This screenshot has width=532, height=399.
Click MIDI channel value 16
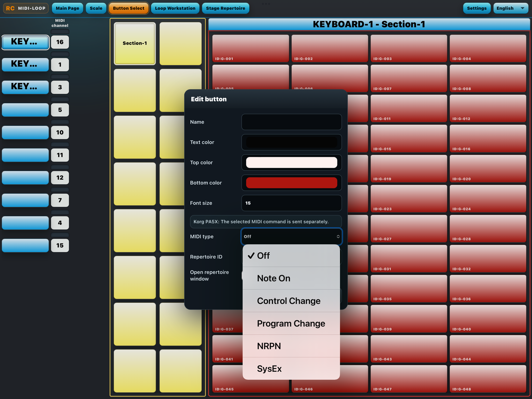pos(60,42)
